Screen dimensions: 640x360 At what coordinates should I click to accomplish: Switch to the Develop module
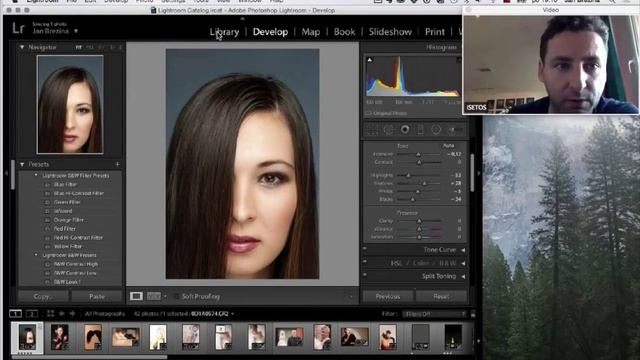pos(270,32)
